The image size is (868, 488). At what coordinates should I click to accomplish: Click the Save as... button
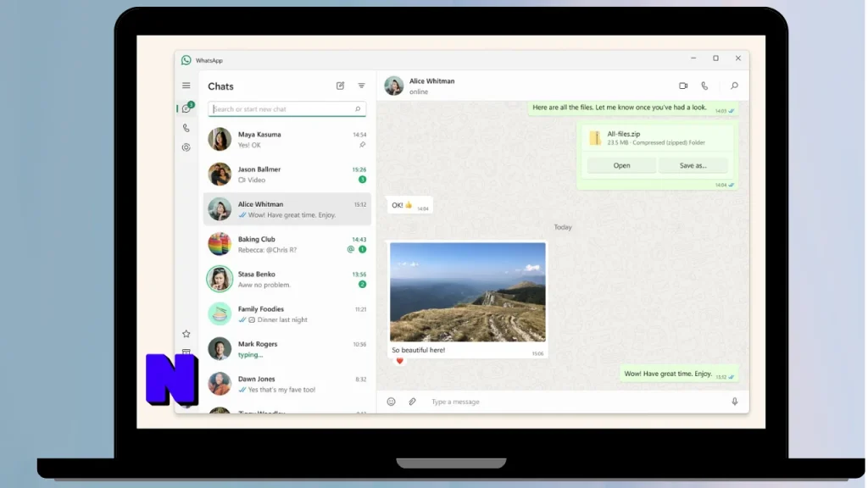pyautogui.click(x=693, y=165)
